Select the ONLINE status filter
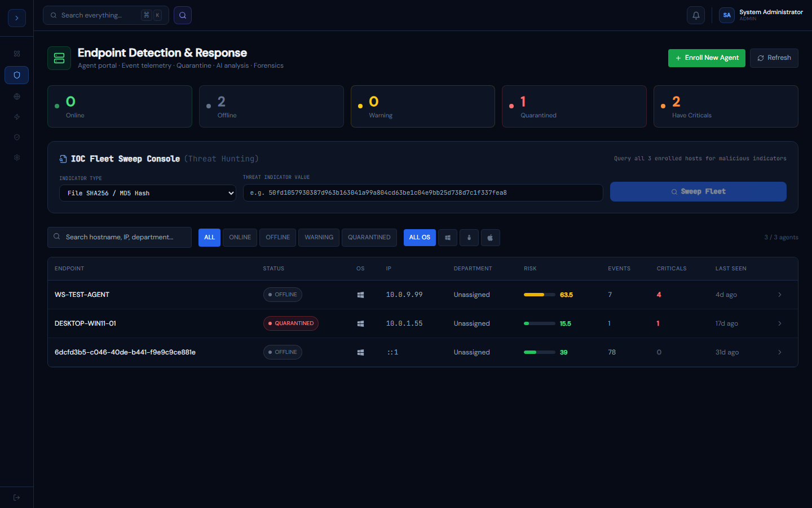812x508 pixels. point(240,238)
